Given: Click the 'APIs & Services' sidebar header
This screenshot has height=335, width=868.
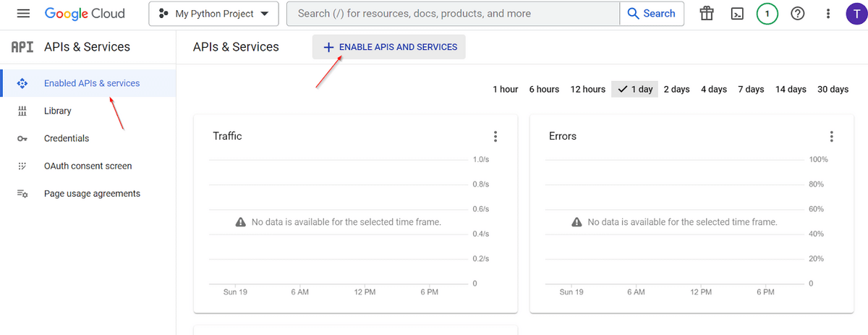Looking at the screenshot, I should pyautogui.click(x=87, y=47).
